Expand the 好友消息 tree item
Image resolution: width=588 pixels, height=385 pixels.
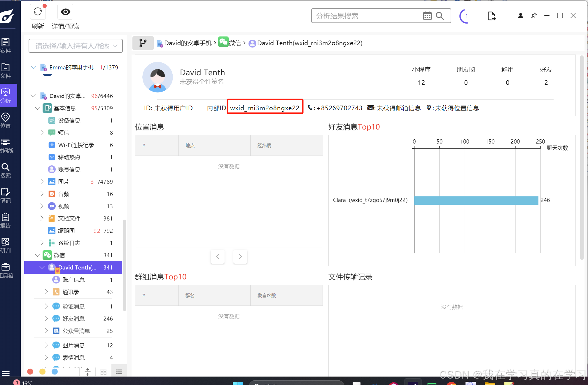pos(46,318)
